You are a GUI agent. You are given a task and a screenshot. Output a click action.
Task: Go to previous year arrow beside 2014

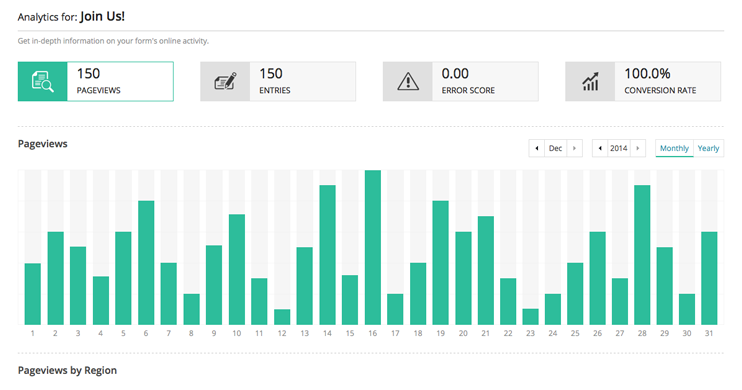(600, 148)
